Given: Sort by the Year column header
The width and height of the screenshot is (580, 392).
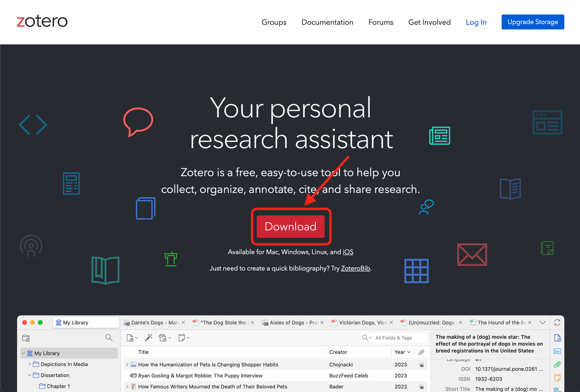Looking at the screenshot, I should pos(402,352).
